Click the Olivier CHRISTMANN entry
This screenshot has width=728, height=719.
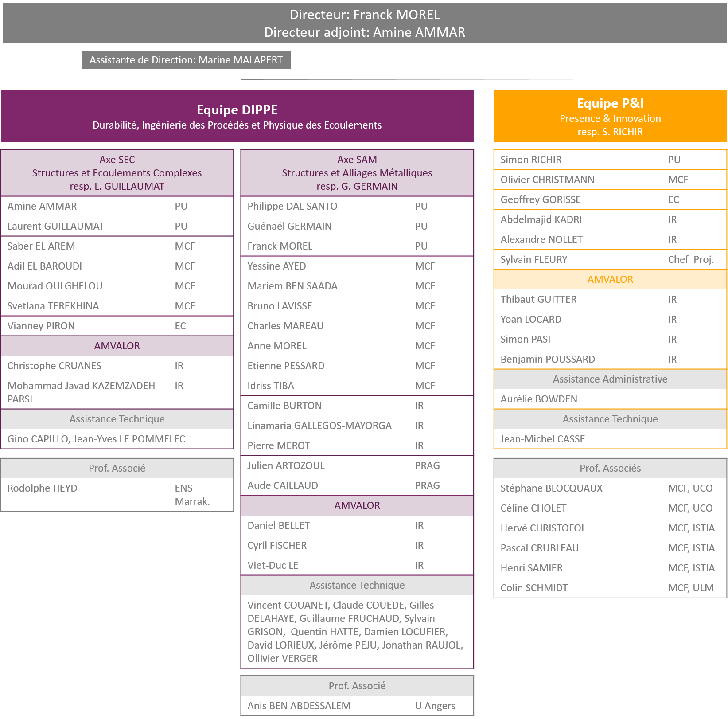click(547, 180)
